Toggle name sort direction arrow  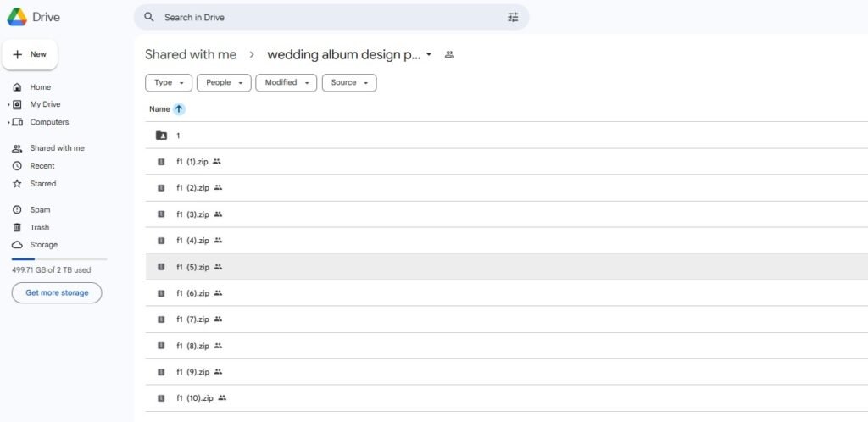[x=179, y=108]
